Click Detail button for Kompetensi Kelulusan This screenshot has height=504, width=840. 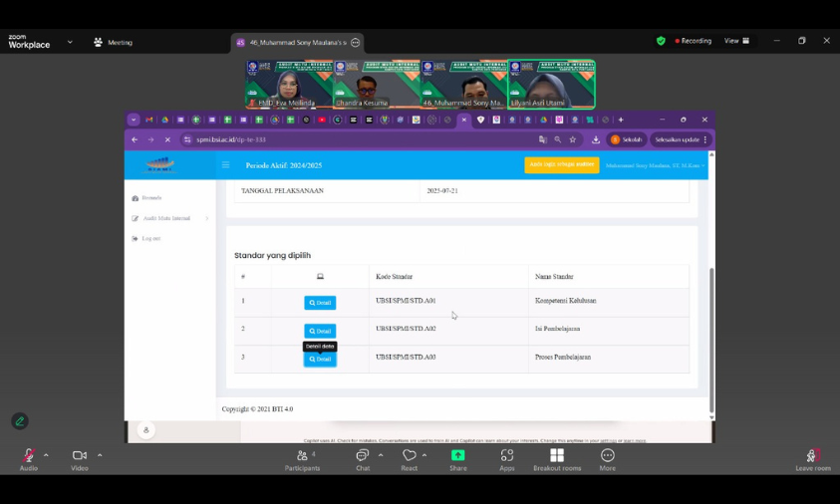[320, 303]
